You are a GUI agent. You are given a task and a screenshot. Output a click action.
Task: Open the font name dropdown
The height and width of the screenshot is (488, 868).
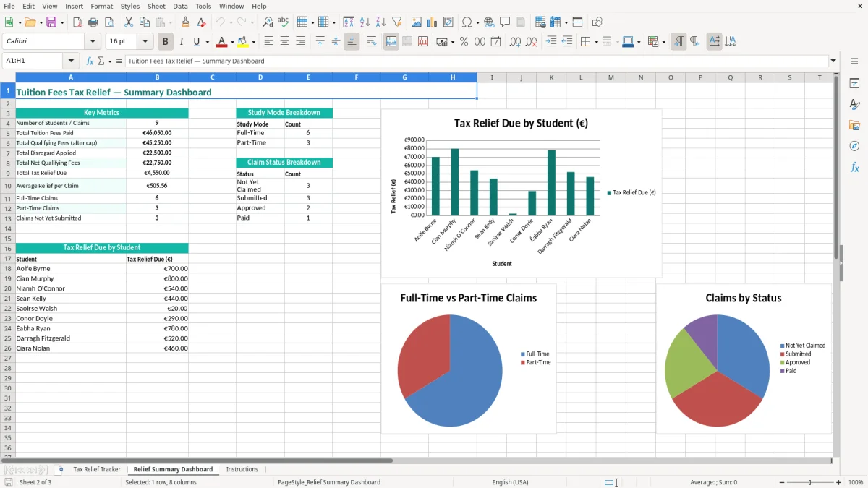92,42
